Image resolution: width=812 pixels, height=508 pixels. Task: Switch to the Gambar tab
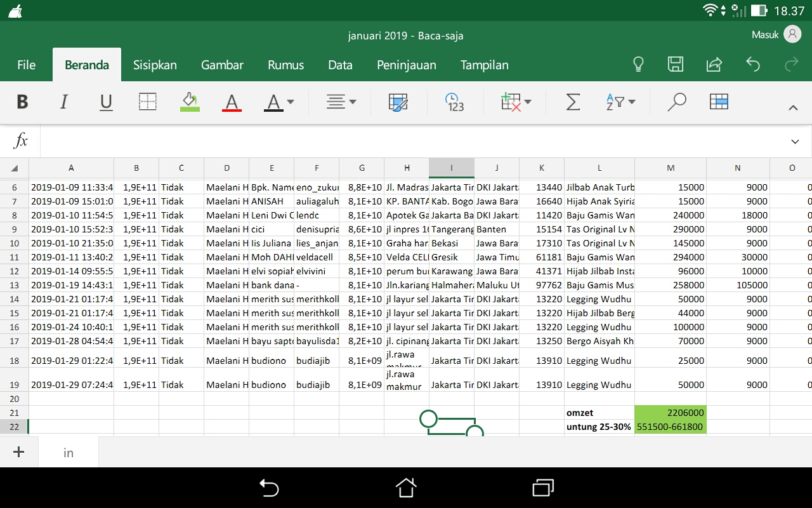tap(222, 65)
